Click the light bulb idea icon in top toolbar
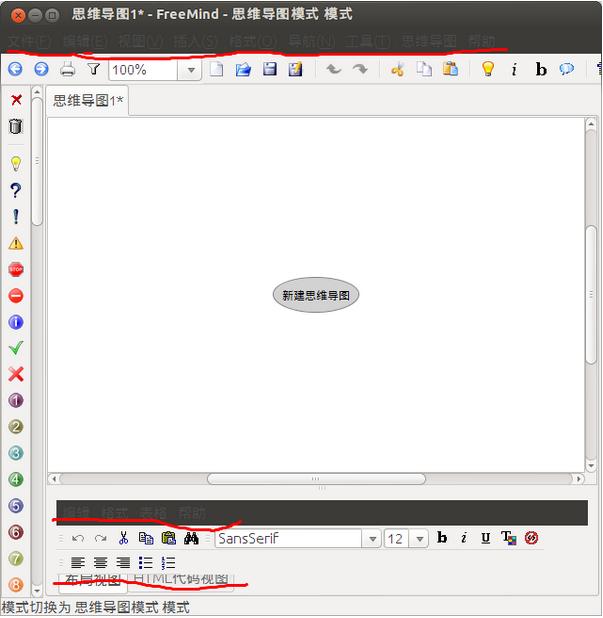The width and height of the screenshot is (603, 618). point(487,69)
